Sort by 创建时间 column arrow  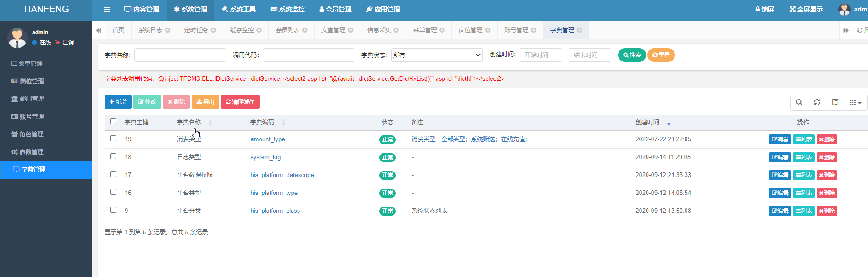pyautogui.click(x=669, y=124)
